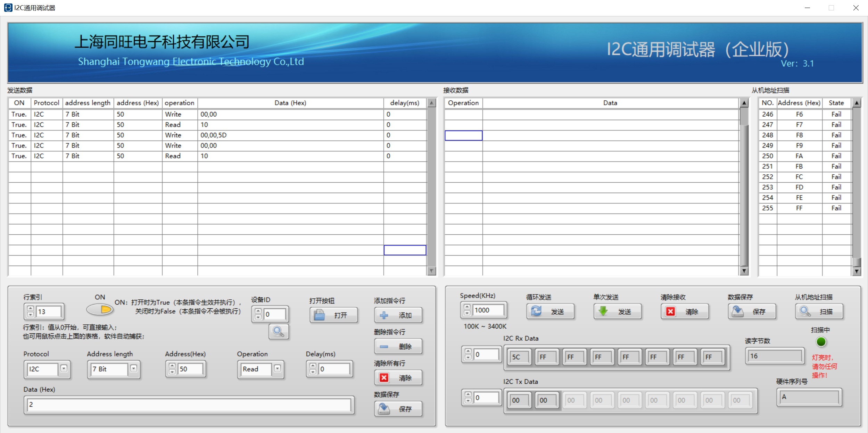The height and width of the screenshot is (433, 868).
Task: Click the send table scrollbar up arrow
Action: [431, 103]
